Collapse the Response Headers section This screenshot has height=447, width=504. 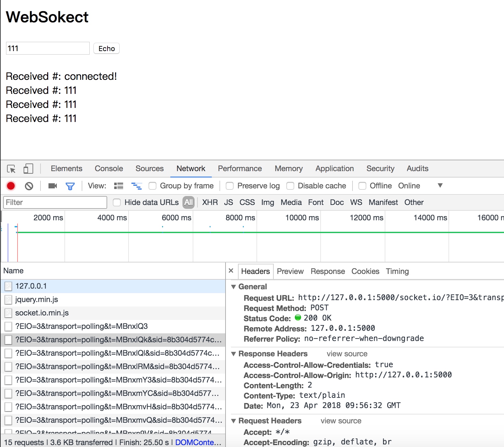tap(234, 354)
